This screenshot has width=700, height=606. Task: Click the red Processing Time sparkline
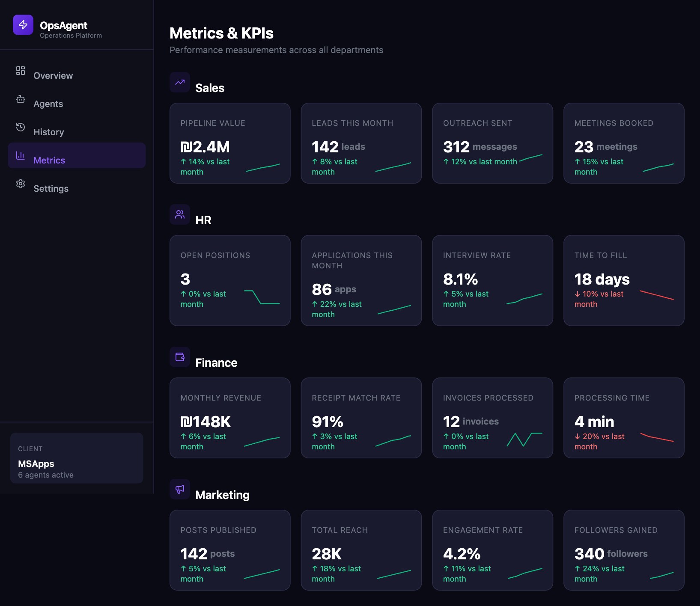(657, 437)
